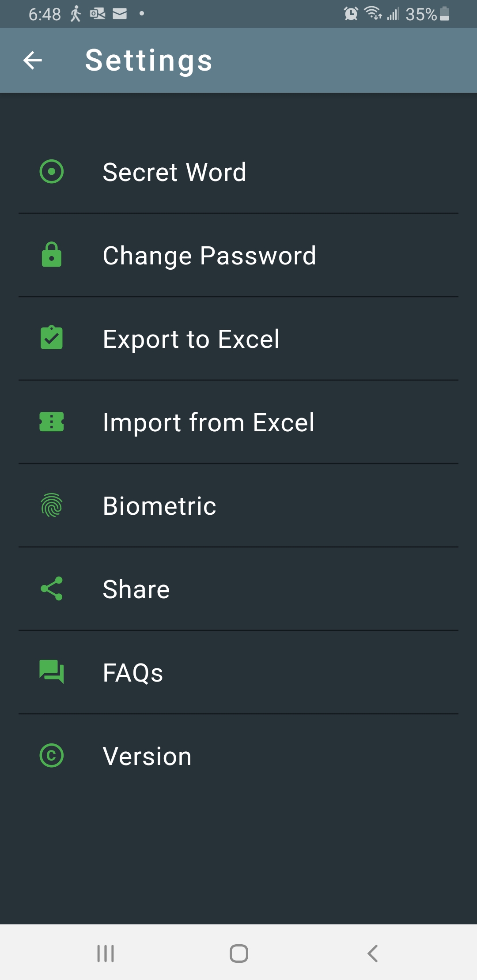Choose Import from Excel
This screenshot has width=477, height=980.
tap(208, 422)
